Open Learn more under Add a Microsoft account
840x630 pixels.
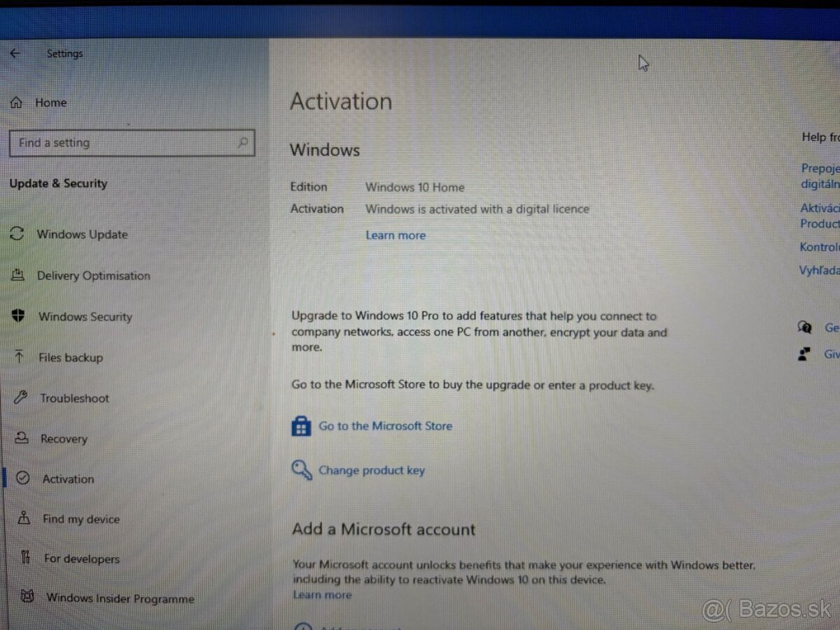[323, 595]
